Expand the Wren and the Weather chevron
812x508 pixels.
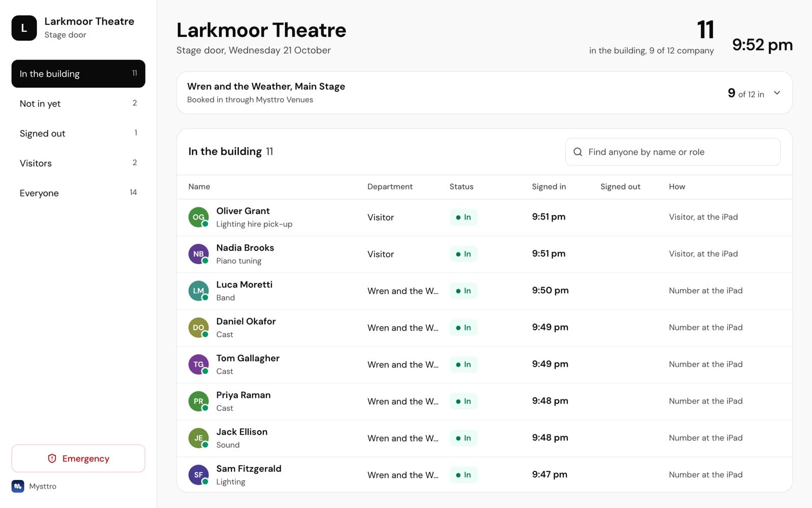tap(777, 93)
